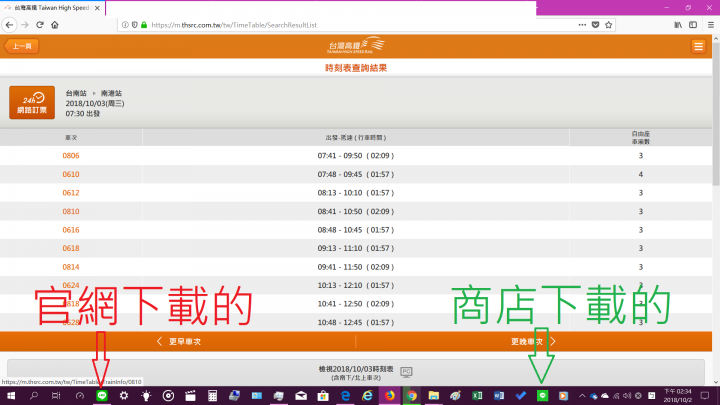Select the 08:13 - 10:10 (01:57) time cell

(356, 193)
